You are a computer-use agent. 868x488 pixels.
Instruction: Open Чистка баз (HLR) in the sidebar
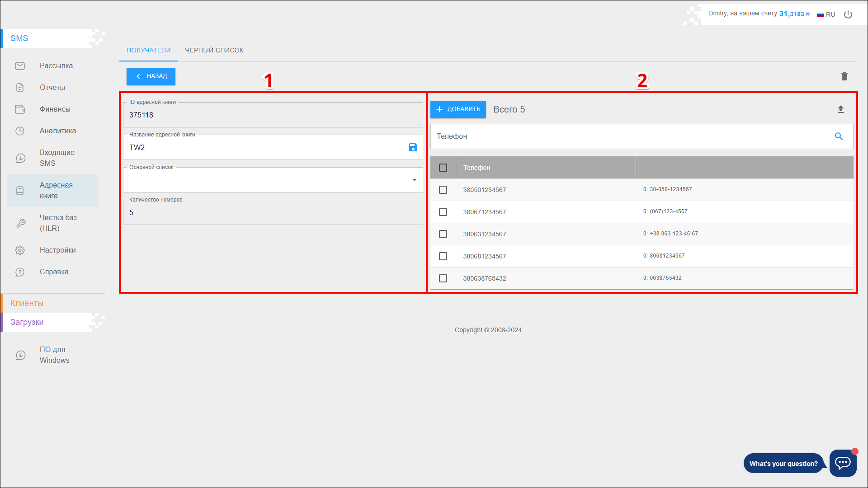point(58,223)
